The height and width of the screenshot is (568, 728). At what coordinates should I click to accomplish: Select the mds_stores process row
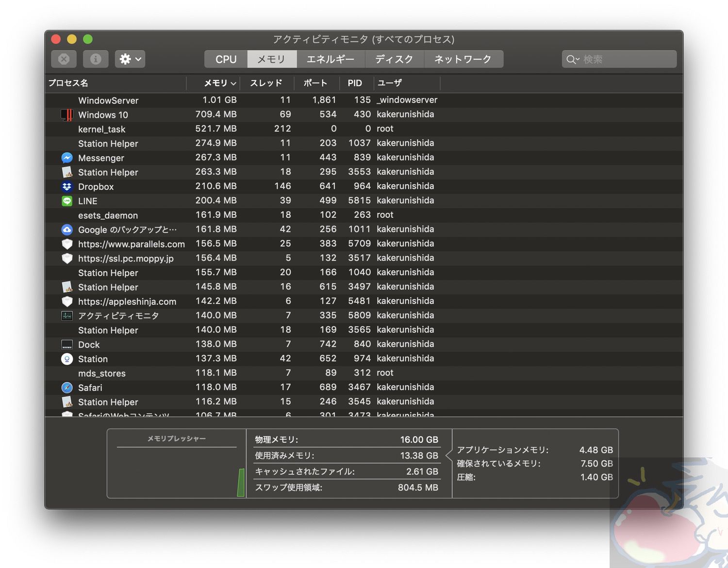[364, 373]
